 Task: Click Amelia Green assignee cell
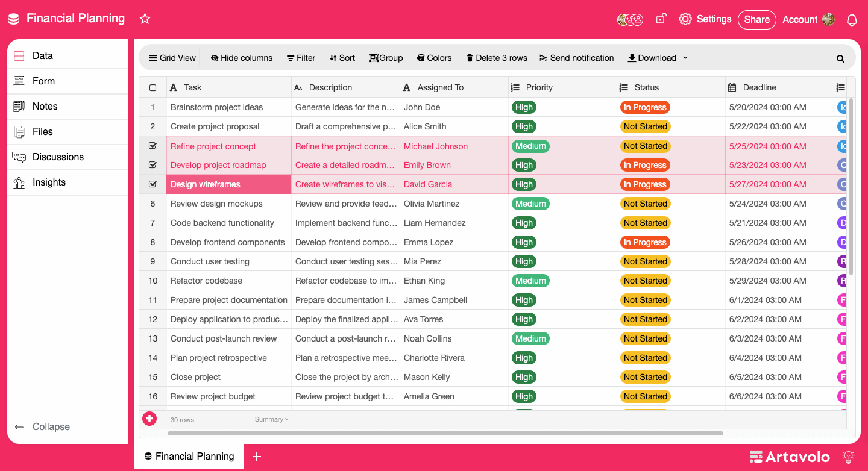pyautogui.click(x=454, y=396)
